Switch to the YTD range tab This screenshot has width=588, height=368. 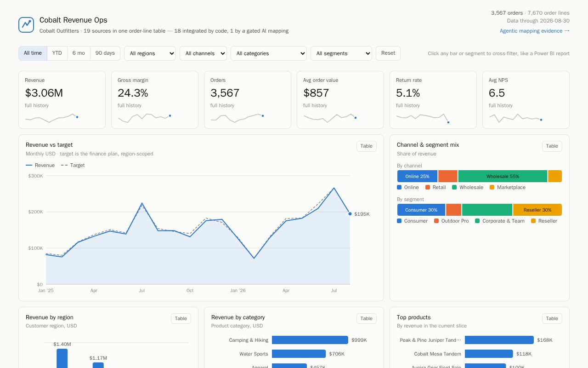point(57,53)
